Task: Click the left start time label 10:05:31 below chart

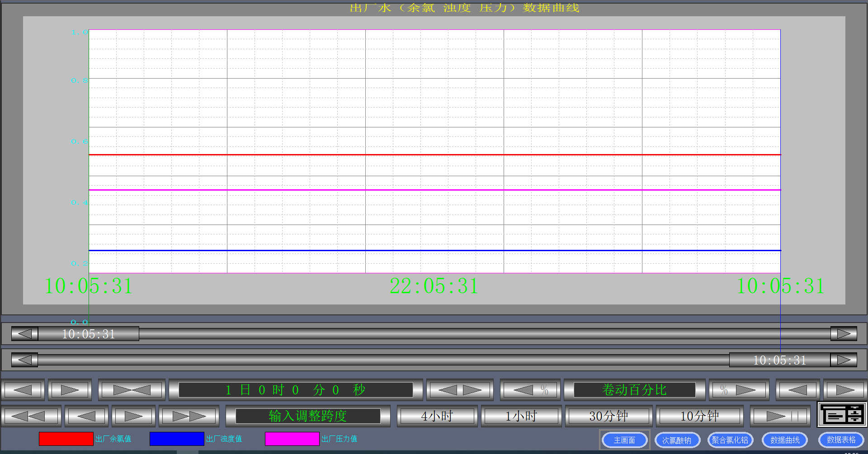Action: click(x=89, y=286)
